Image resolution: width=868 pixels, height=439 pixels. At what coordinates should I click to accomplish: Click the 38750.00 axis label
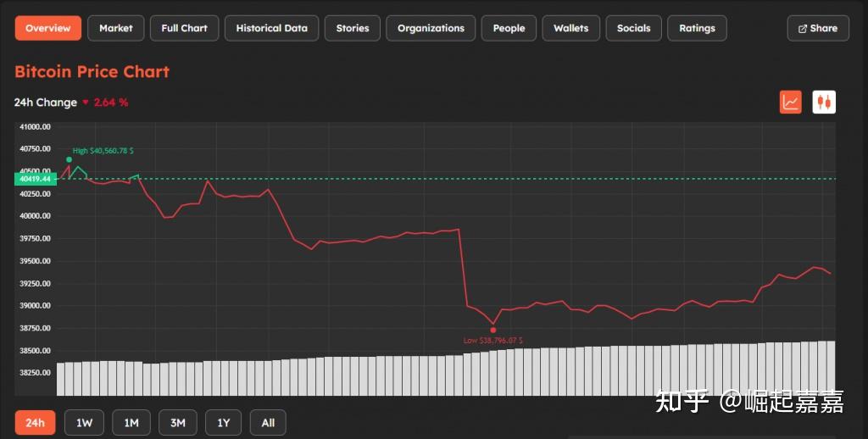(x=35, y=328)
